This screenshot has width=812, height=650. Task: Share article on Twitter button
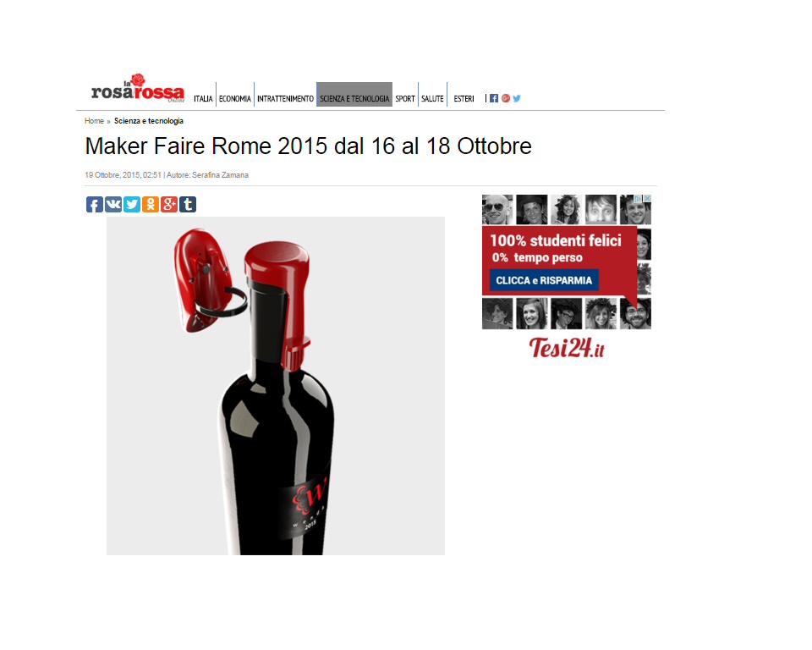pos(132,204)
